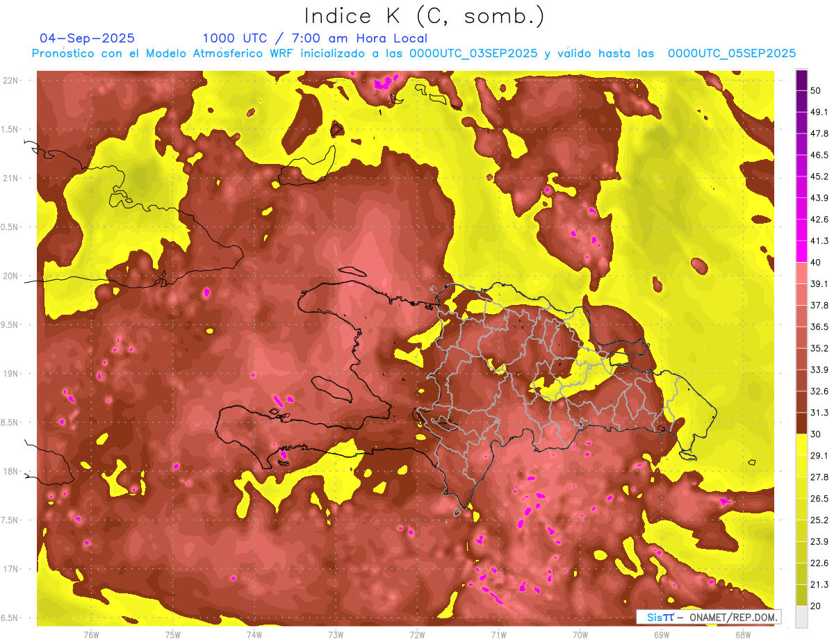
Task: Click colorbar label '23.9'
Action: click(x=819, y=542)
